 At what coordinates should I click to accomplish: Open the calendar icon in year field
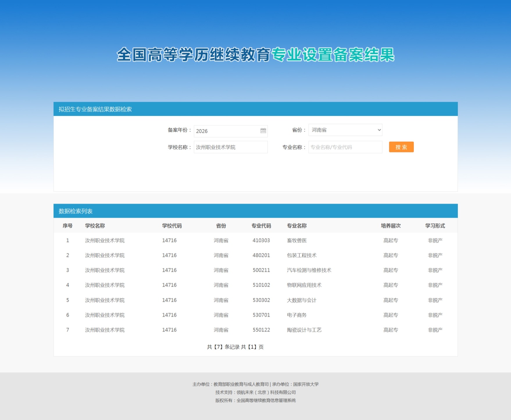pyautogui.click(x=263, y=131)
